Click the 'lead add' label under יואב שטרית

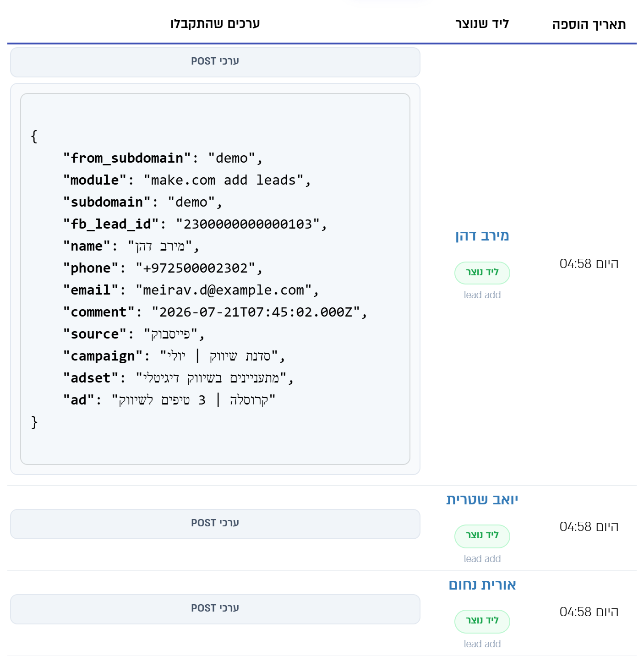click(x=482, y=559)
